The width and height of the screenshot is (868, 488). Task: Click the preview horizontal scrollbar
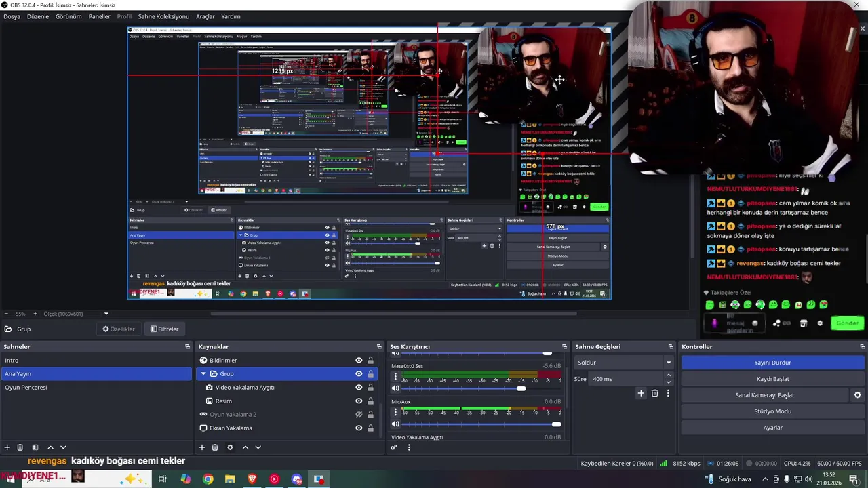393,314
